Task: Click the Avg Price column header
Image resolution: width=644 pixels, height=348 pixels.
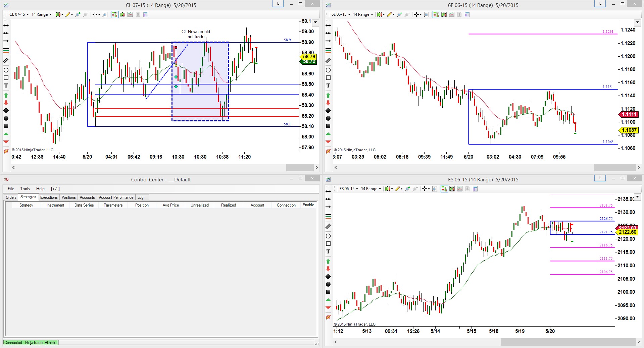Action: point(171,205)
